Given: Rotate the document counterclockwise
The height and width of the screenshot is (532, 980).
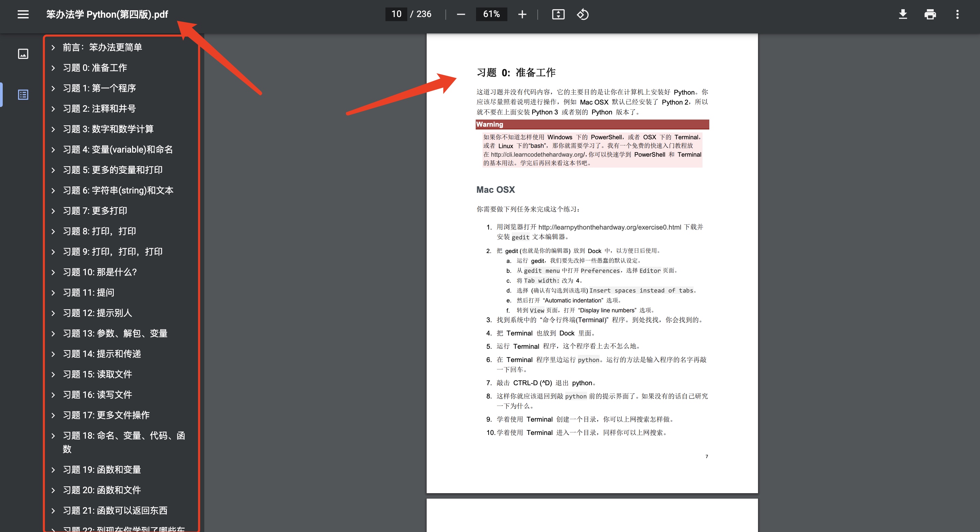Looking at the screenshot, I should [582, 14].
